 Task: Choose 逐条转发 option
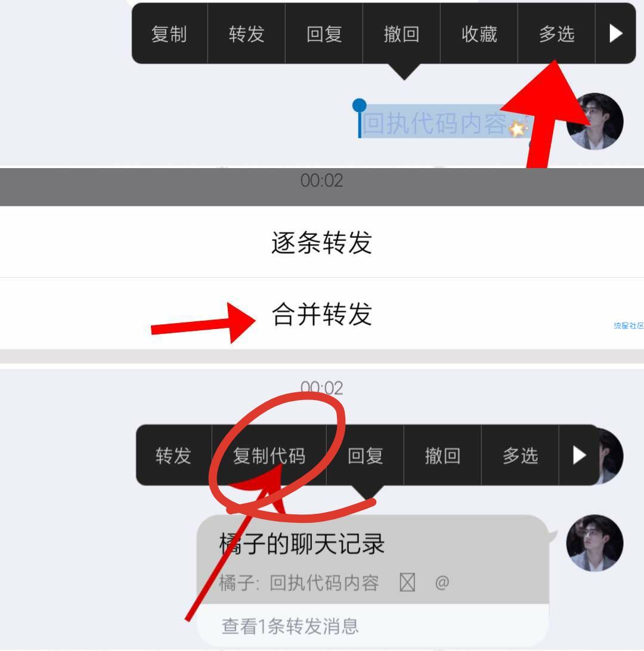tap(322, 243)
